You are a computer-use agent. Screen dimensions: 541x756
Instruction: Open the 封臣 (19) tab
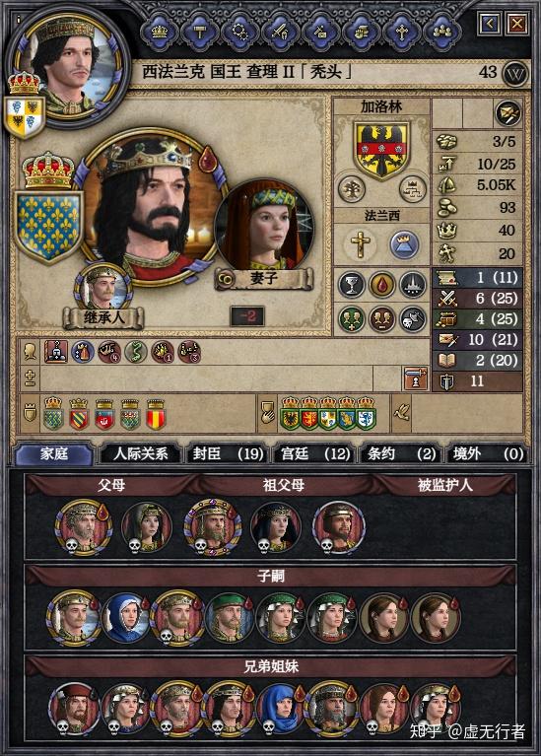point(227,453)
